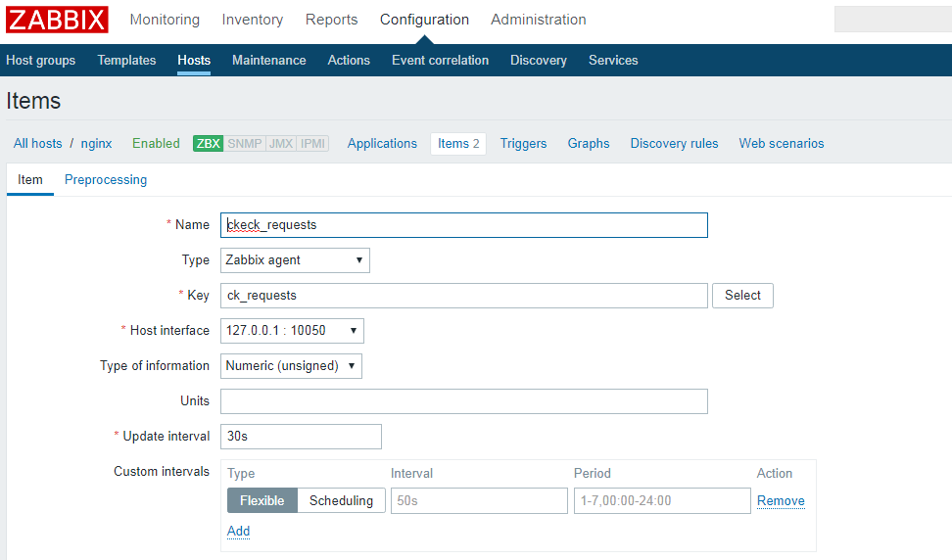Viewport: 952px width, 560px height.
Task: Click the Select button next to Key
Action: tap(742, 296)
